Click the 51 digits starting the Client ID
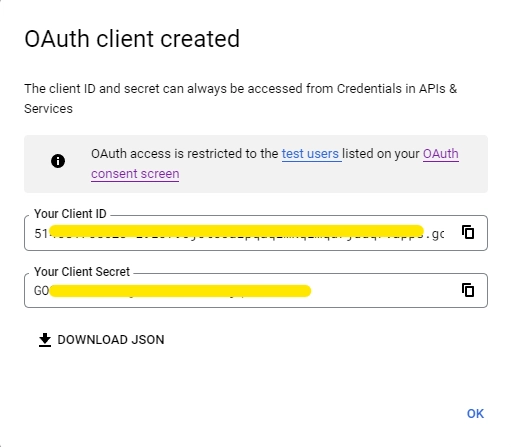The image size is (511, 447). [x=41, y=233]
